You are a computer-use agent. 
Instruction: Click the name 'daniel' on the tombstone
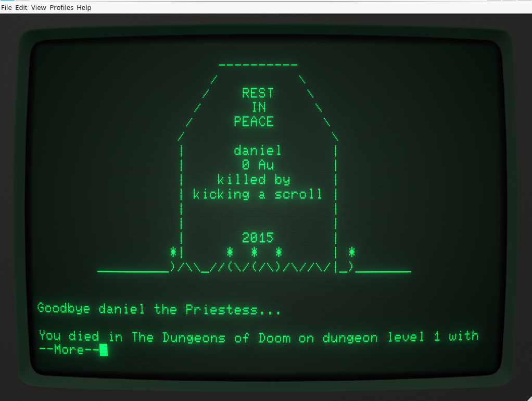(258, 151)
